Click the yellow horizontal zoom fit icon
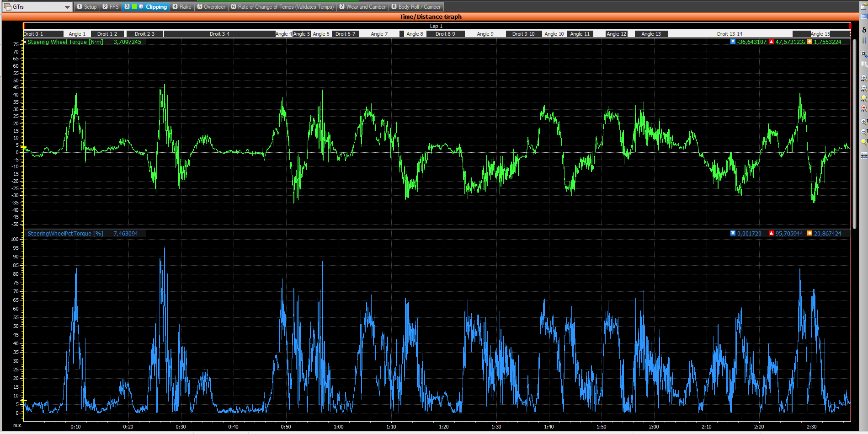This screenshot has height=434, width=868. coord(864,98)
